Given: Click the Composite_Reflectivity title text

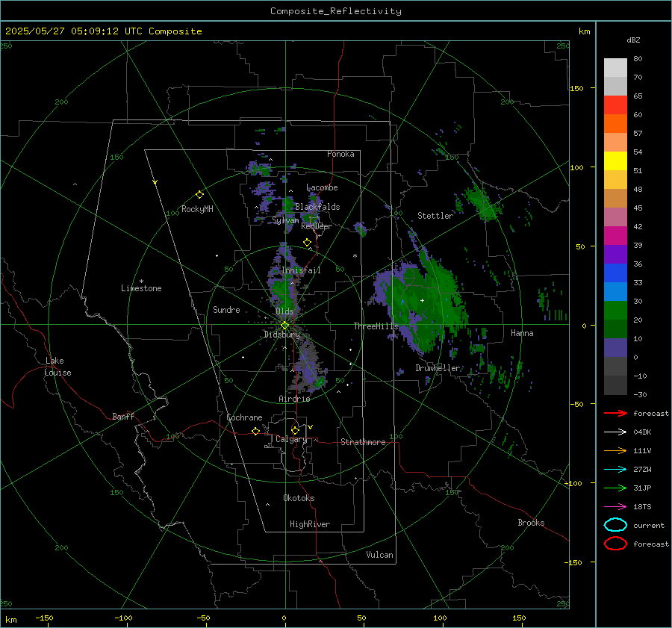Looking at the screenshot, I should click(x=335, y=11).
